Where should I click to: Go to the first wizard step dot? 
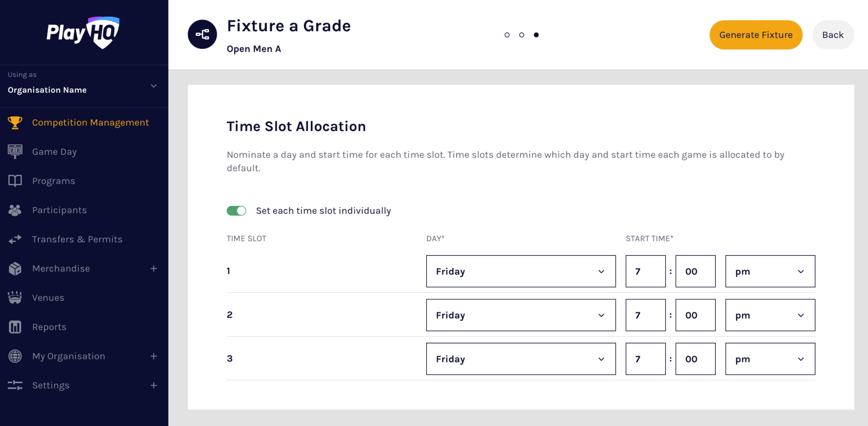pyautogui.click(x=507, y=35)
